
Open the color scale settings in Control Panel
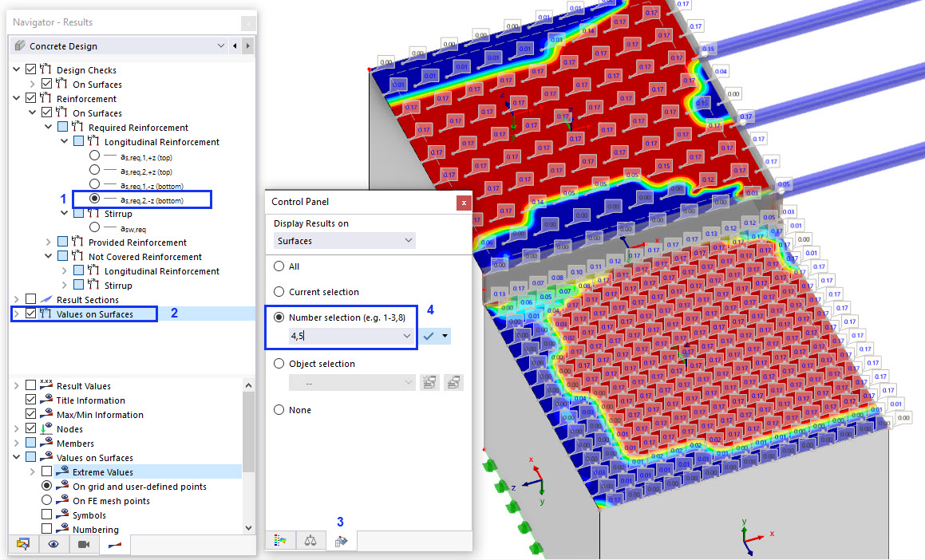click(x=281, y=541)
